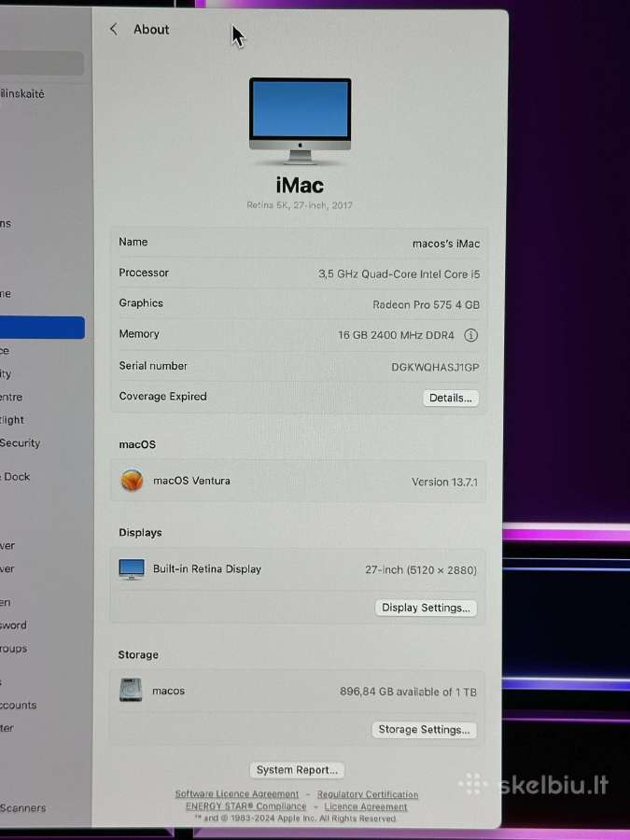
Task: Open the user account name in sidebar
Action: tap(22, 93)
